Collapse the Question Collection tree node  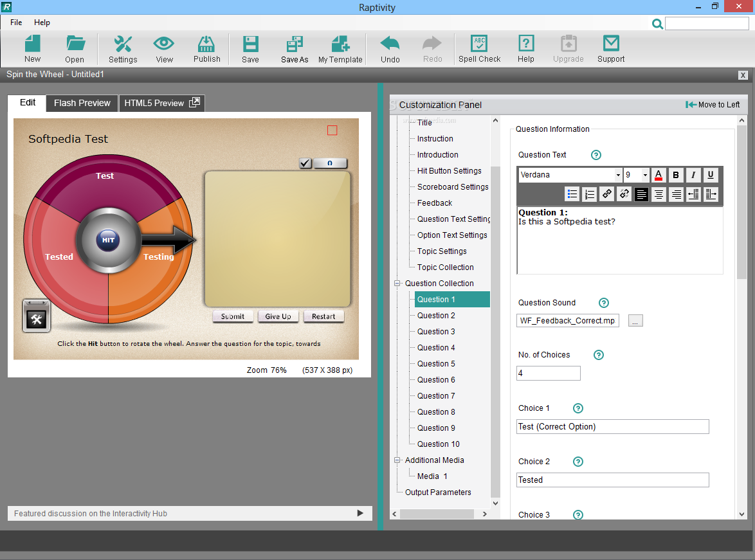(397, 284)
